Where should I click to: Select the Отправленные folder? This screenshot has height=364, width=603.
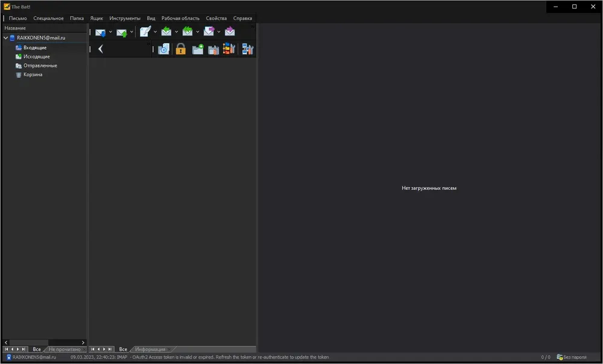point(40,65)
